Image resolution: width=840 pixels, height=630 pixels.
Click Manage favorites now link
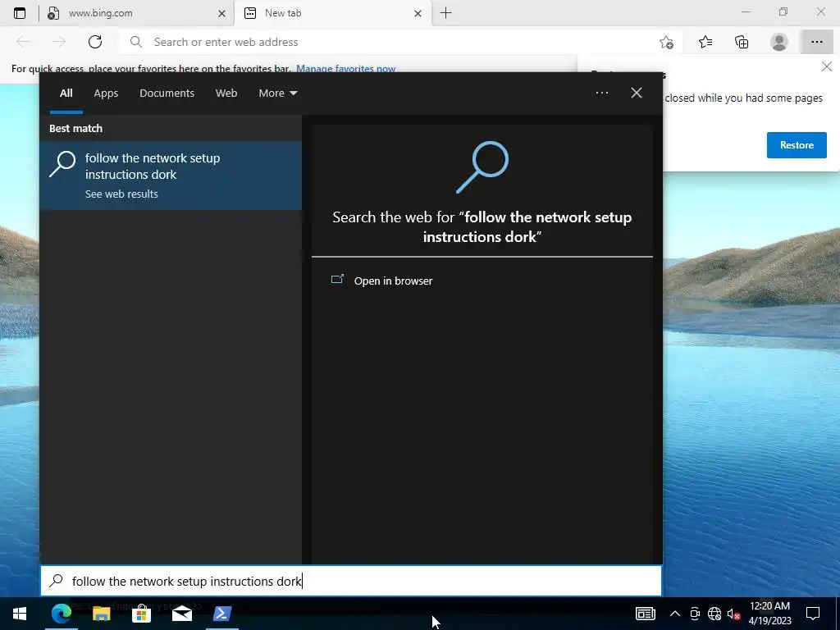[345, 69]
